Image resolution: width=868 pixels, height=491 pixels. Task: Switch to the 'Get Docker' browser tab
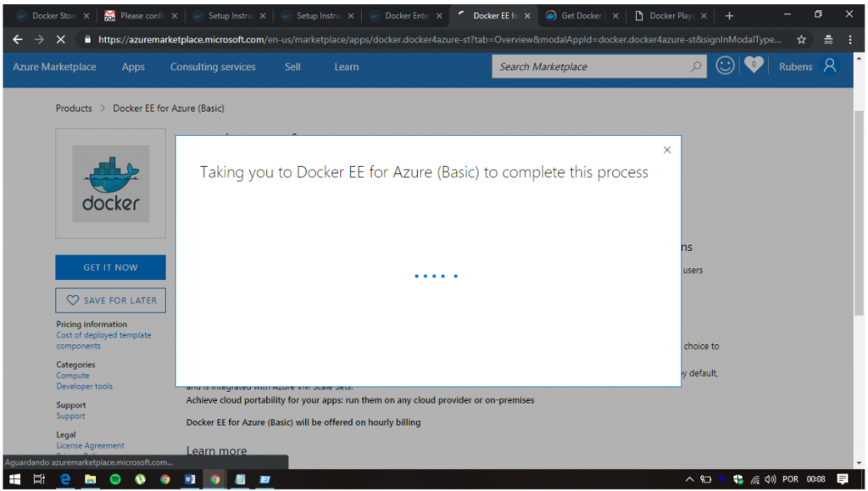581,15
